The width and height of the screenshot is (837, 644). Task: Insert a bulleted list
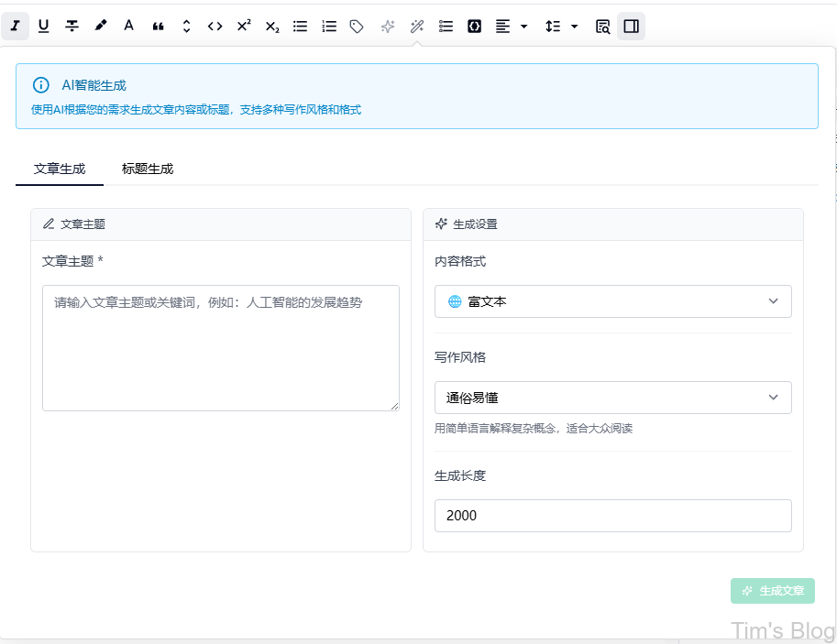point(300,26)
